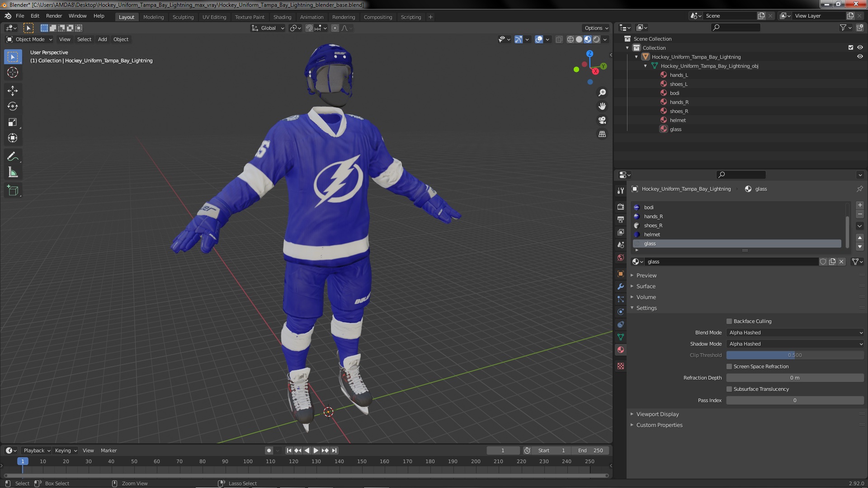Open the Object Data mesh properties tab
The image size is (868, 488).
pos(621,337)
